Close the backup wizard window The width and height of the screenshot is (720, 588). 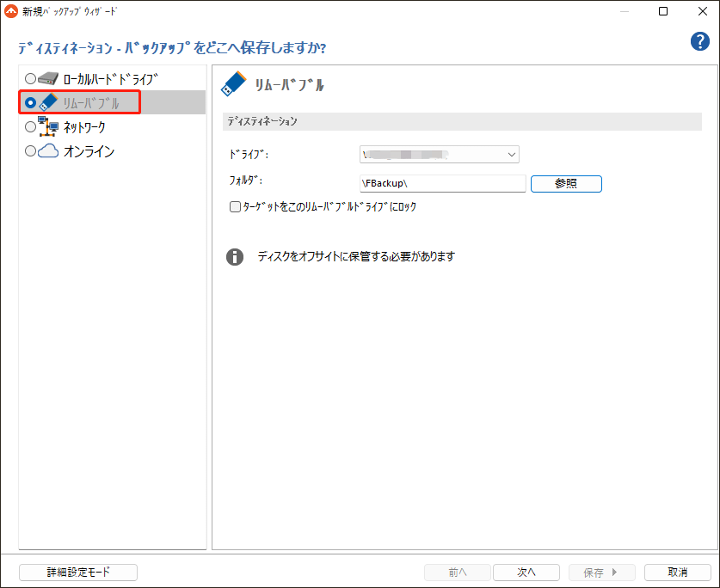[x=703, y=11]
